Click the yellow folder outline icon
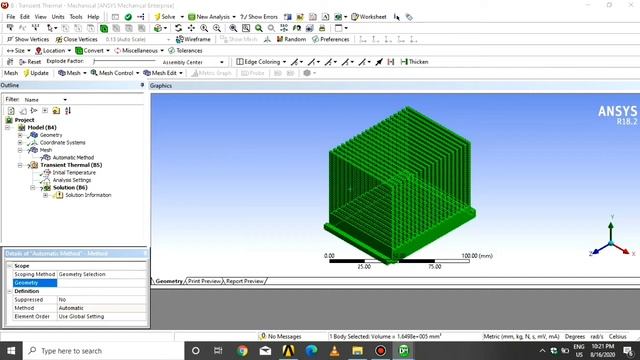This screenshot has width=640, height=360. [x=56, y=111]
